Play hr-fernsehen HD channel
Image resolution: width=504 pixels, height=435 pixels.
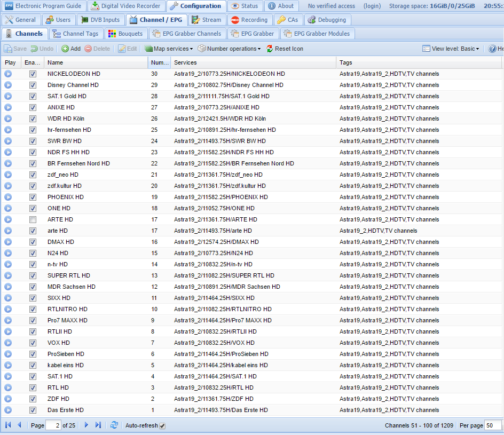tap(8, 130)
